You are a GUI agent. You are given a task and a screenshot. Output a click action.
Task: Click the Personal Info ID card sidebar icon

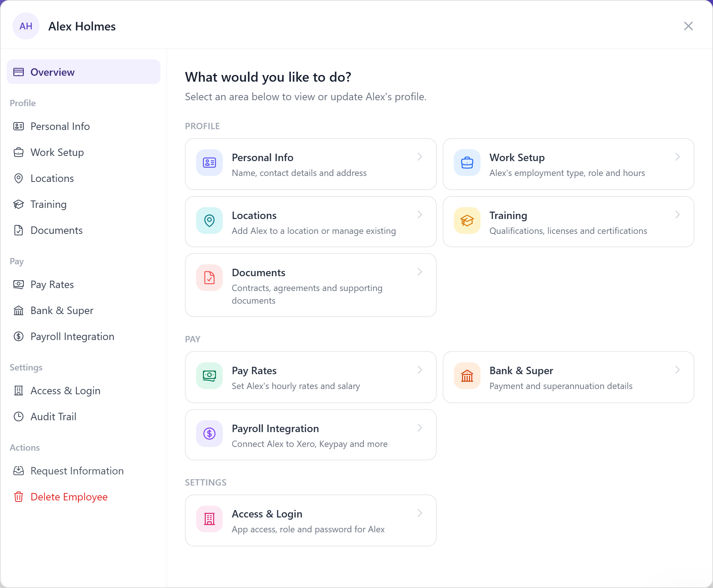tap(19, 126)
